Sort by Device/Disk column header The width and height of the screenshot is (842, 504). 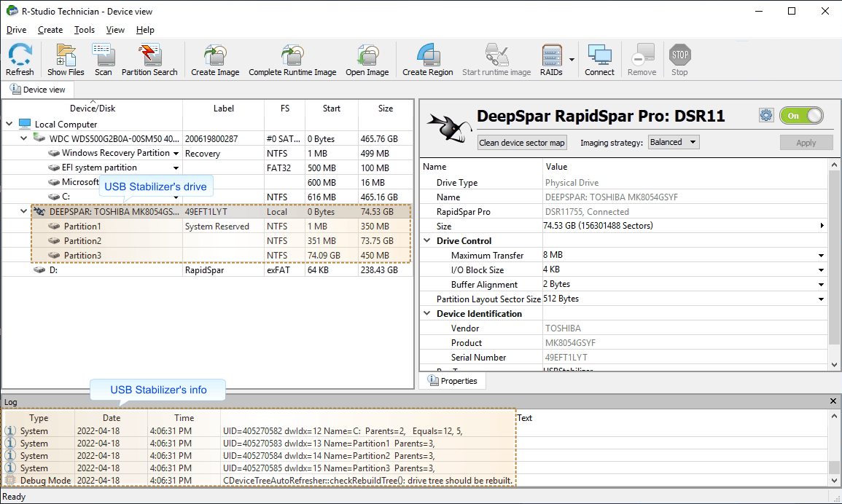coord(93,109)
